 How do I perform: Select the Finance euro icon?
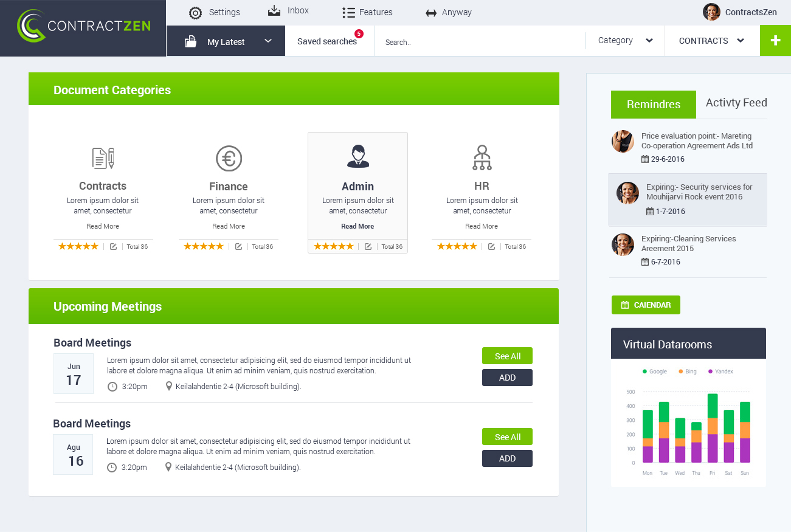click(x=229, y=159)
